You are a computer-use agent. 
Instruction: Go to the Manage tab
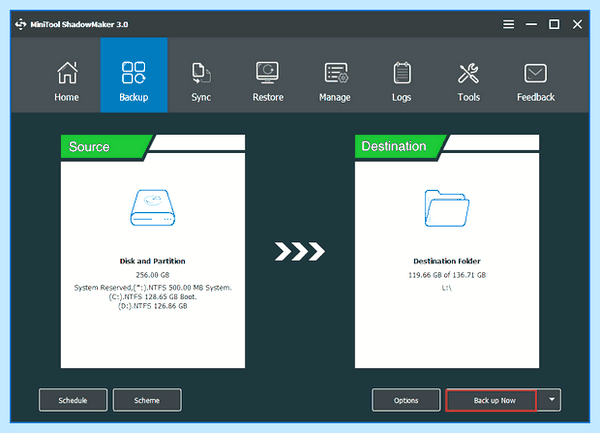335,75
